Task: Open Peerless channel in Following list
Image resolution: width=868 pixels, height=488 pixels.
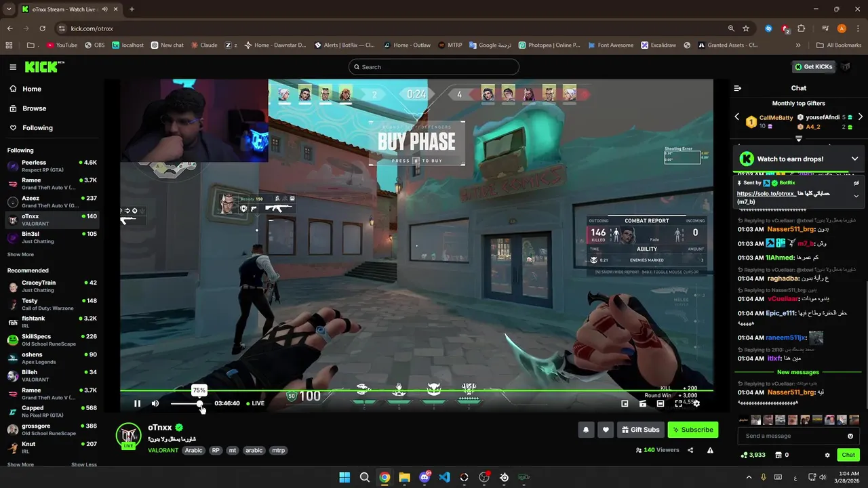Action: 52,165
